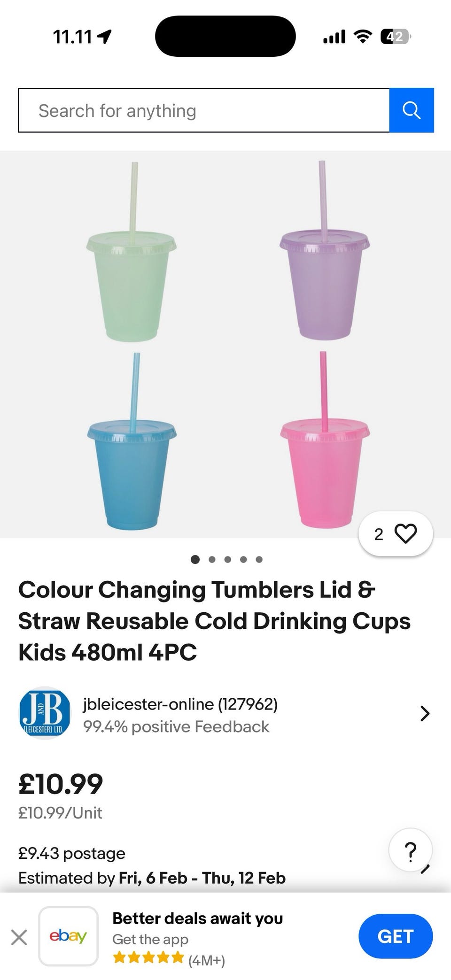Screen dimensions: 451x980
Task: Open the J&B Leicester seller logo
Action: click(x=45, y=713)
